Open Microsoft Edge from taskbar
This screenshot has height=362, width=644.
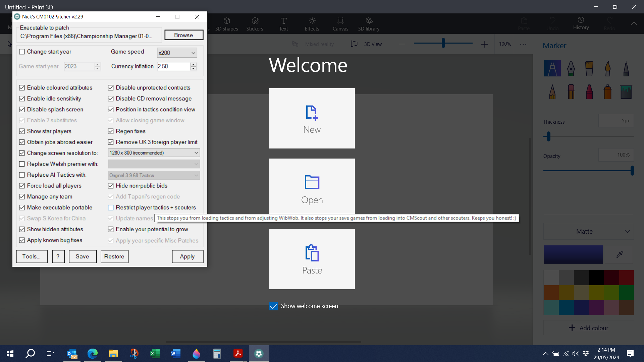(x=92, y=354)
